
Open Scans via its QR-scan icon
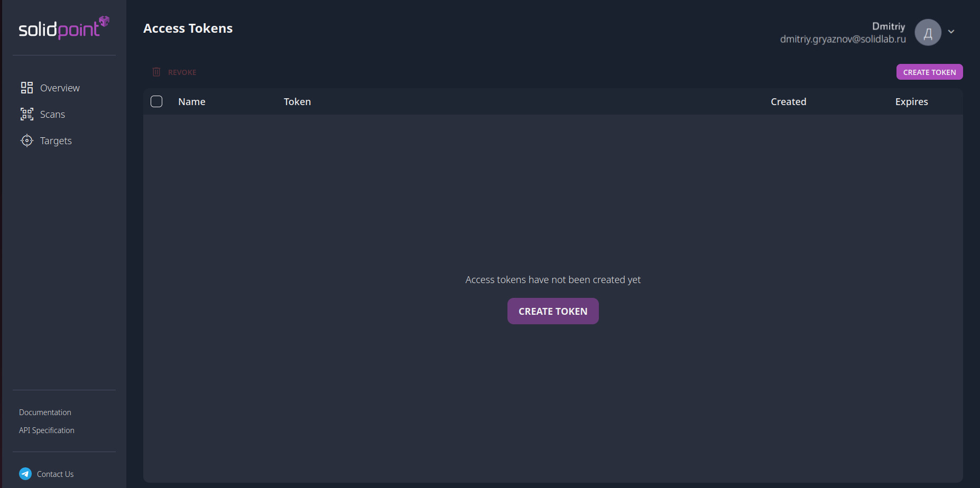point(26,114)
